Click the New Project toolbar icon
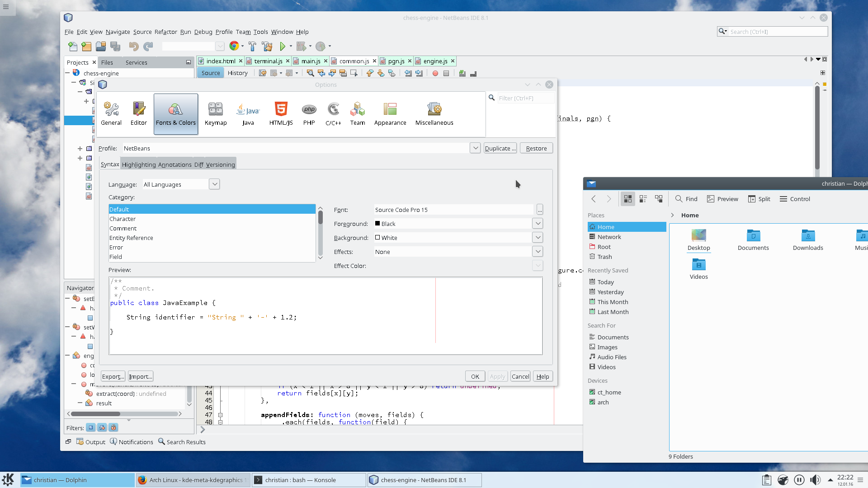Screen dimensions: 868x488 pos(86,46)
